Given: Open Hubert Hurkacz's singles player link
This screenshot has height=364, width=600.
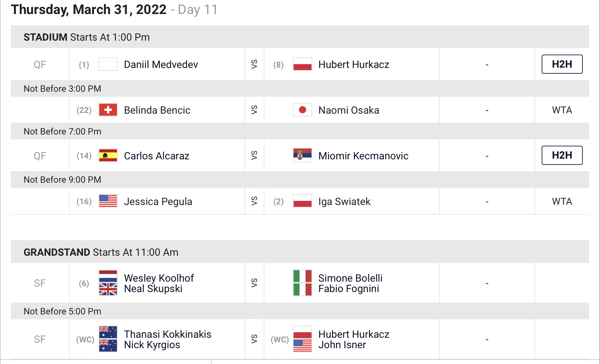Looking at the screenshot, I should click(354, 64).
